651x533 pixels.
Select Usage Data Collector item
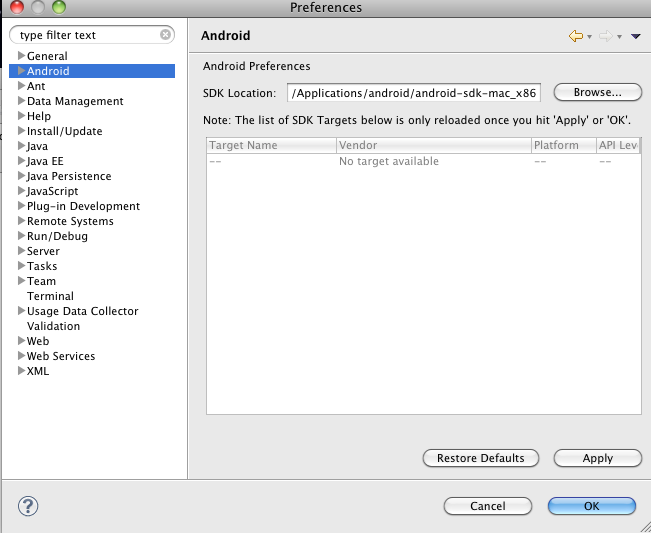pos(82,311)
